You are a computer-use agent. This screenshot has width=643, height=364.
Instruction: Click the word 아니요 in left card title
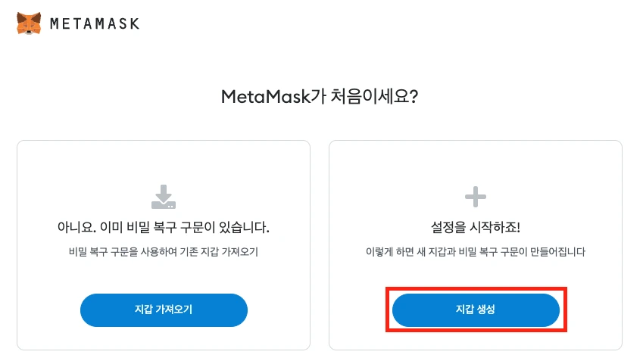pyautogui.click(x=74, y=227)
